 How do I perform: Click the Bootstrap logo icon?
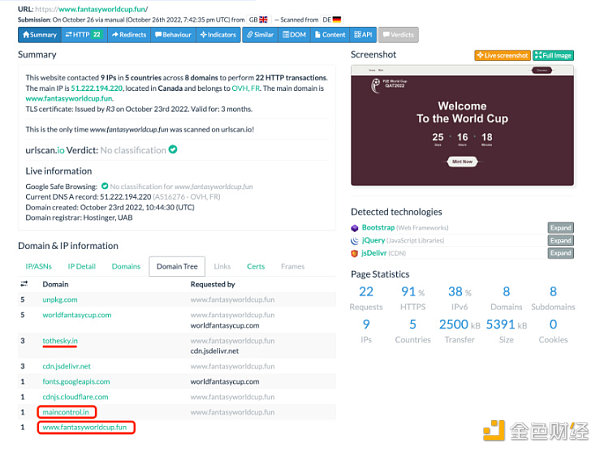[x=355, y=228]
